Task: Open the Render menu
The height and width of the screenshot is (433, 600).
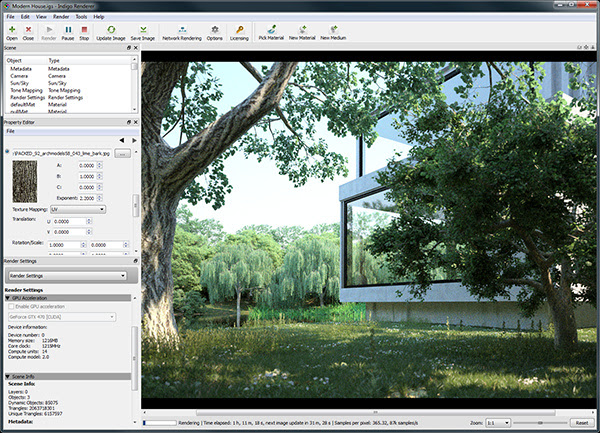Action: [61, 17]
